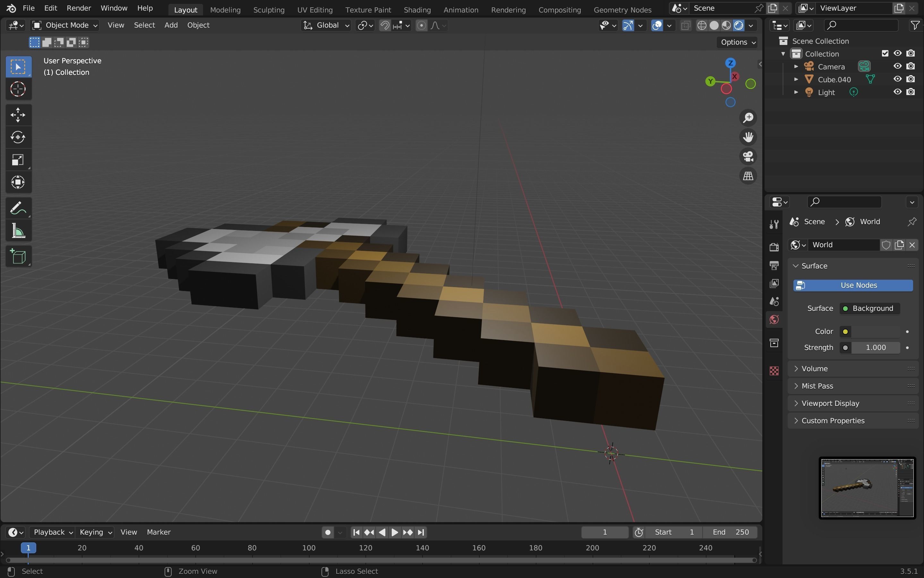Switch to the Shading workspace tab
Image resolution: width=924 pixels, height=578 pixels.
[417, 10]
